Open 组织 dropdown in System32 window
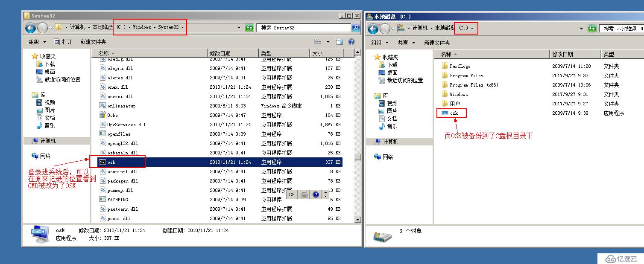Image resolution: width=644 pixels, height=264 pixels. (x=37, y=42)
